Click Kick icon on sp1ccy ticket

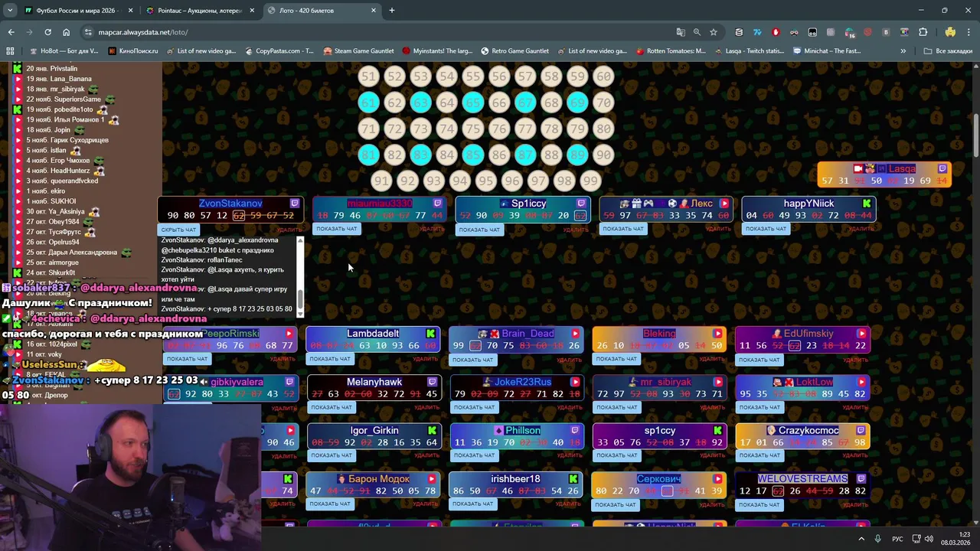point(718,431)
